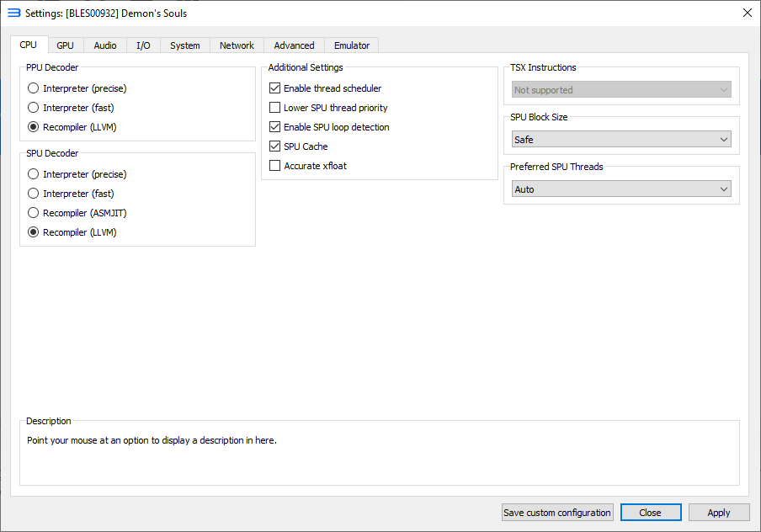Image resolution: width=761 pixels, height=532 pixels.
Task: Disable the Enable thread scheduler checkbox
Action: coord(275,88)
